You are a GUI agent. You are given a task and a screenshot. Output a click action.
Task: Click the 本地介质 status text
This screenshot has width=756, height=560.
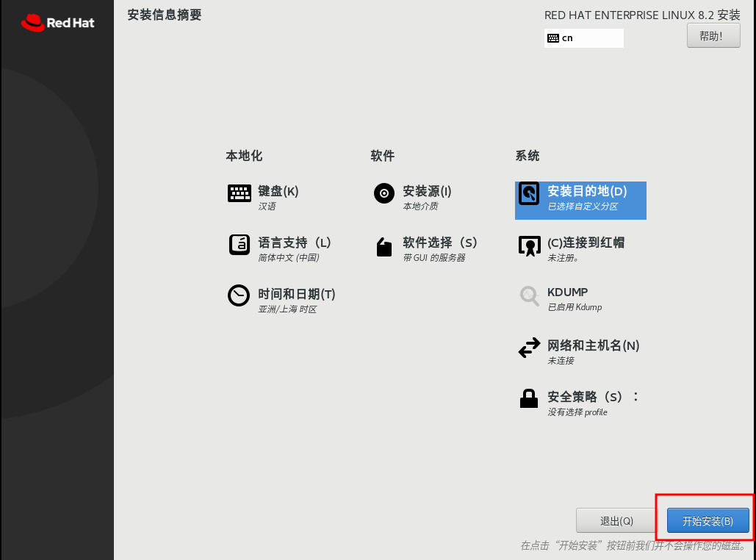pyautogui.click(x=420, y=207)
